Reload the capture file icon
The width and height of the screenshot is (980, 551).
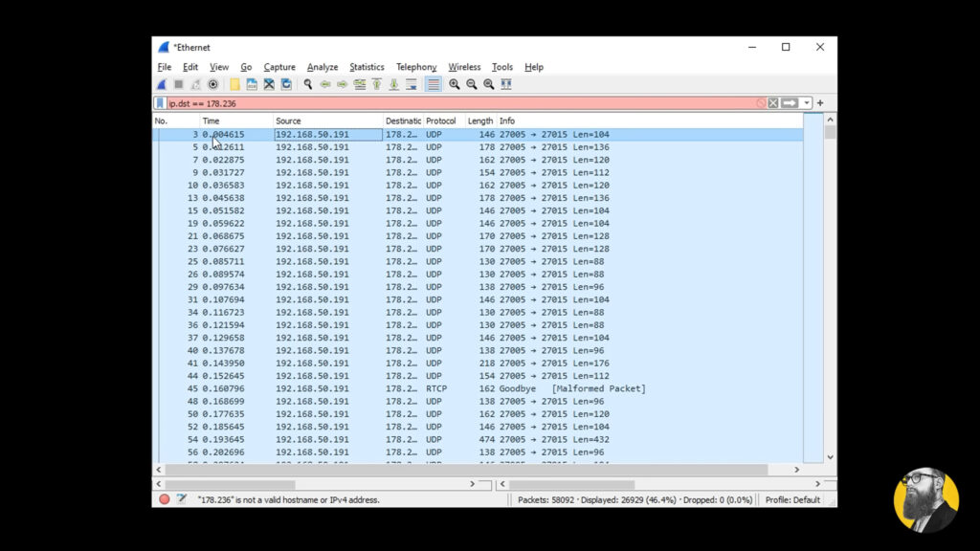tap(286, 84)
